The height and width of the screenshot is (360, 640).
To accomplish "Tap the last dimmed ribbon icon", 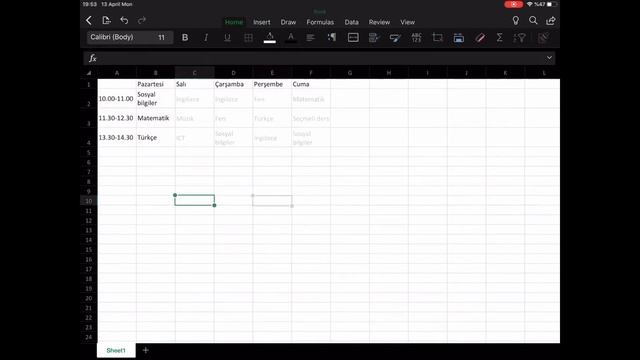I will 543,38.
